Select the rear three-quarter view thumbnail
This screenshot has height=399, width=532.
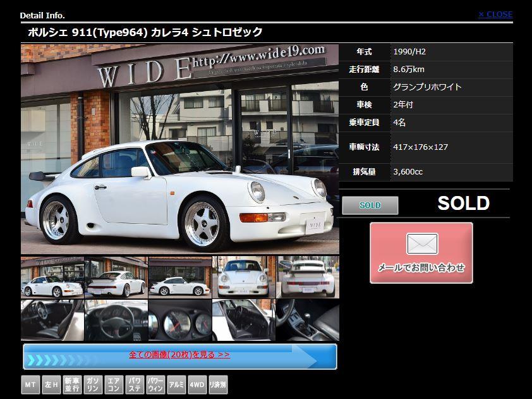click(x=116, y=278)
